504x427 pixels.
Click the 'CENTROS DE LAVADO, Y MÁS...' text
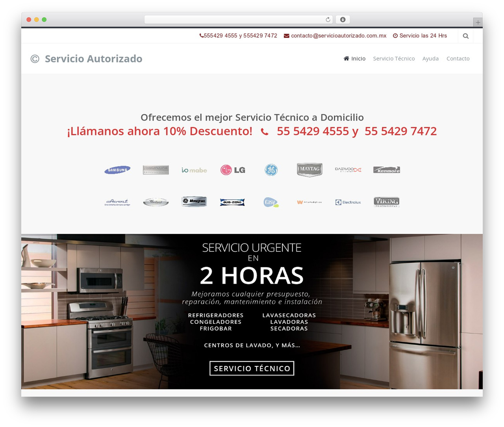point(252,345)
